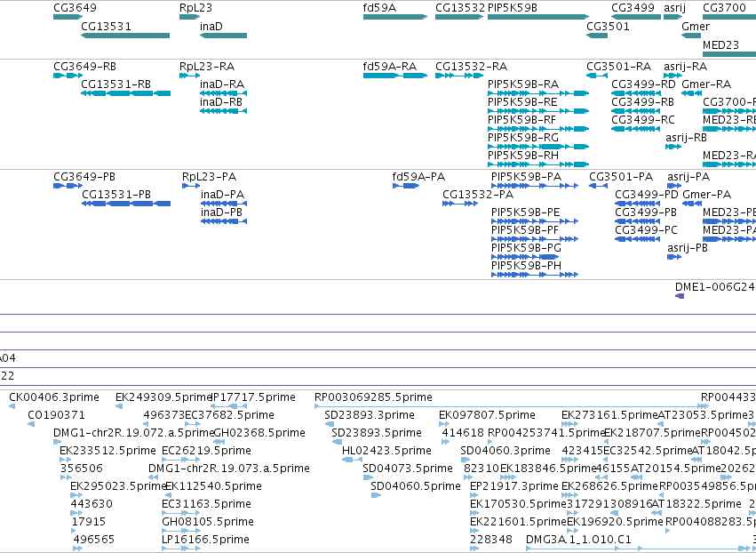Select the RpL23 gene label
The width and height of the screenshot is (756, 553).
coord(195,8)
